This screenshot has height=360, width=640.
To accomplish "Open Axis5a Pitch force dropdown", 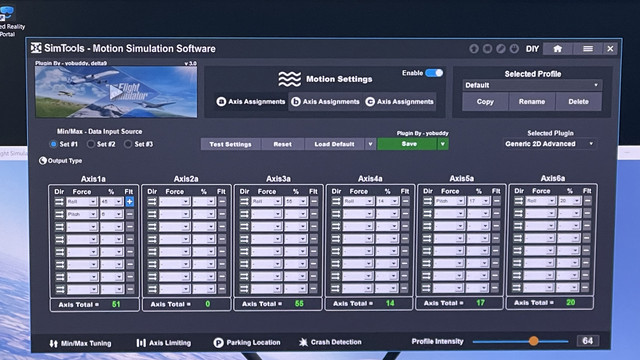I will 449,201.
